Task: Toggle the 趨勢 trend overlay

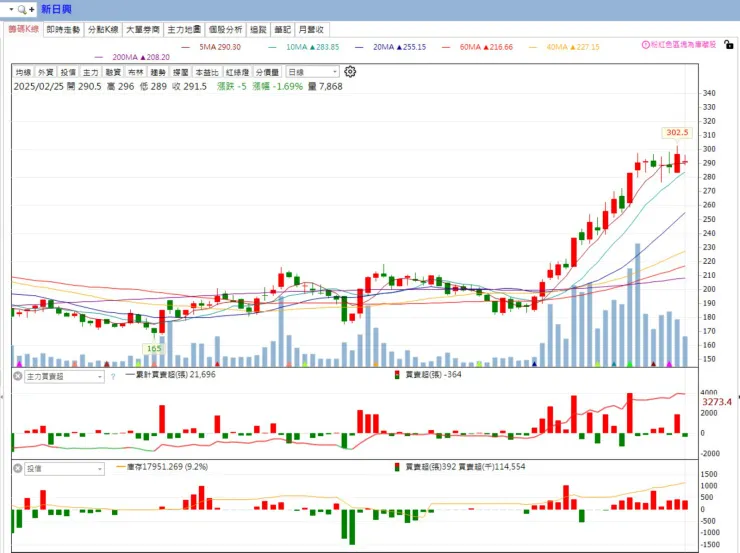Action: click(x=158, y=72)
